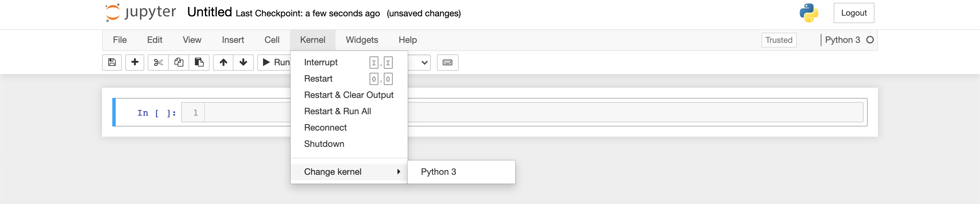This screenshot has height=204, width=980.
Task: Move the selected cell down with the arrow icon
Action: coord(244,62)
